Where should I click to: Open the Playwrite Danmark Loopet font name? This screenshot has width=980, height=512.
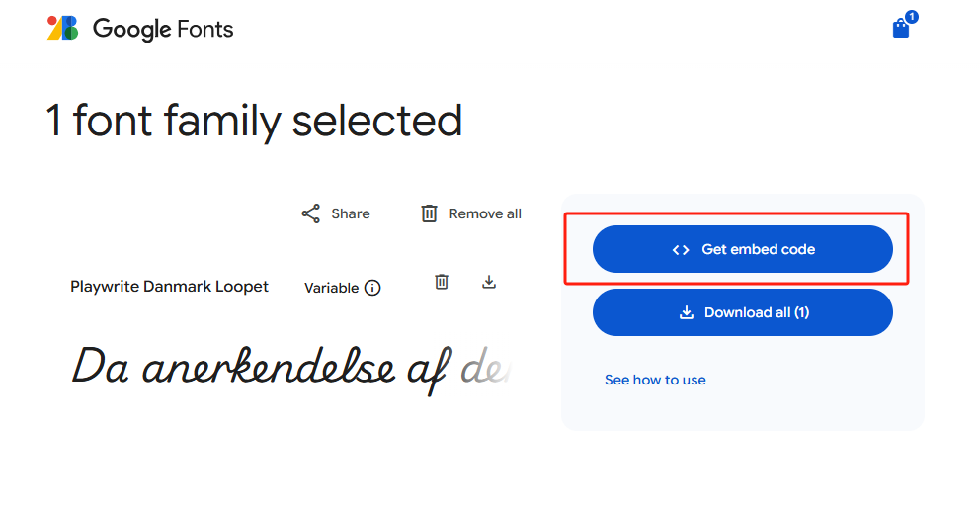pyautogui.click(x=169, y=287)
